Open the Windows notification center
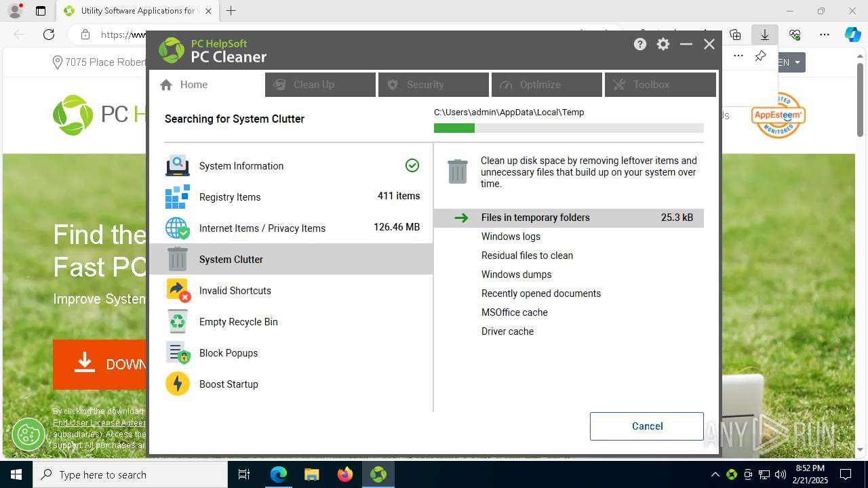 click(x=846, y=474)
